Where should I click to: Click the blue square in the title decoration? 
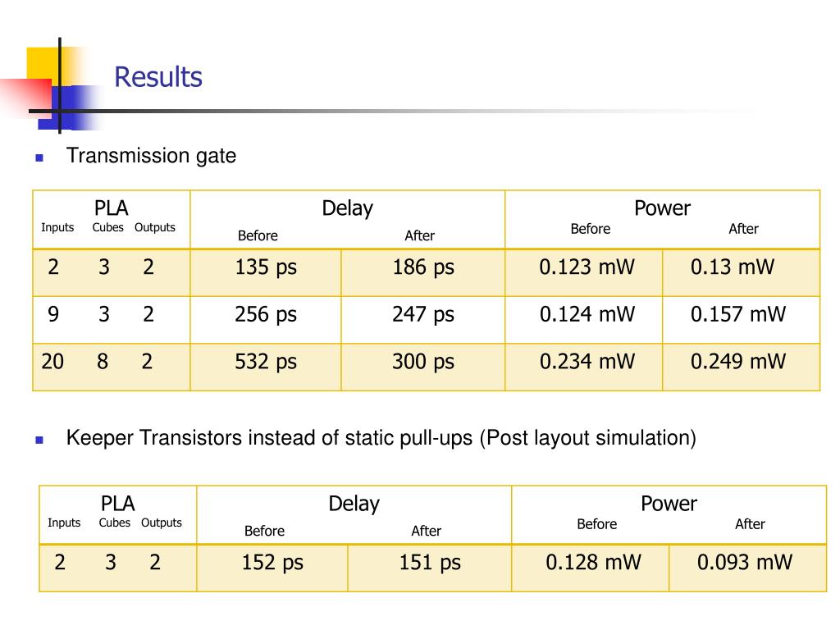tap(79, 107)
